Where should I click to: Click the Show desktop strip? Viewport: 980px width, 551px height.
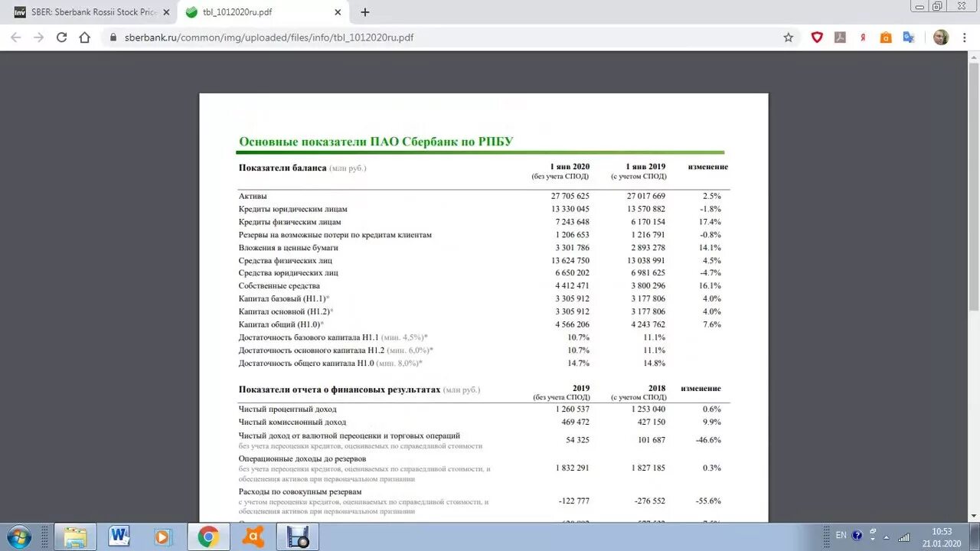click(975, 536)
